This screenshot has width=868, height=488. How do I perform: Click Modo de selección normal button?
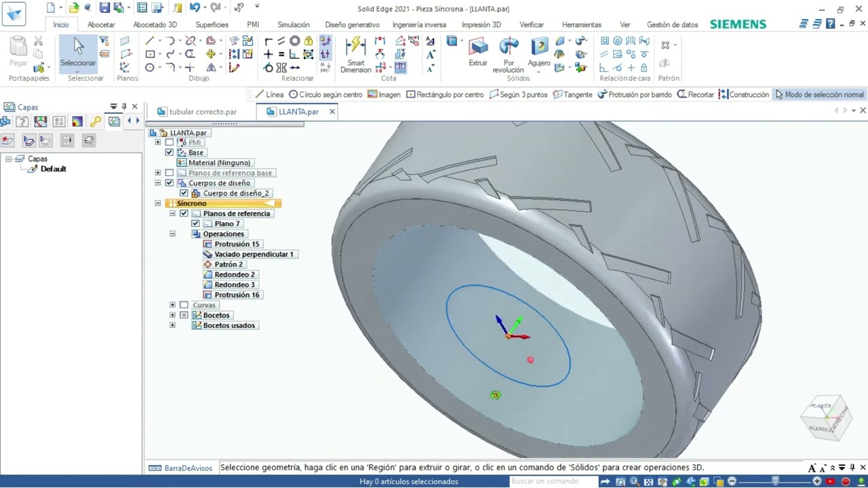tap(819, 95)
